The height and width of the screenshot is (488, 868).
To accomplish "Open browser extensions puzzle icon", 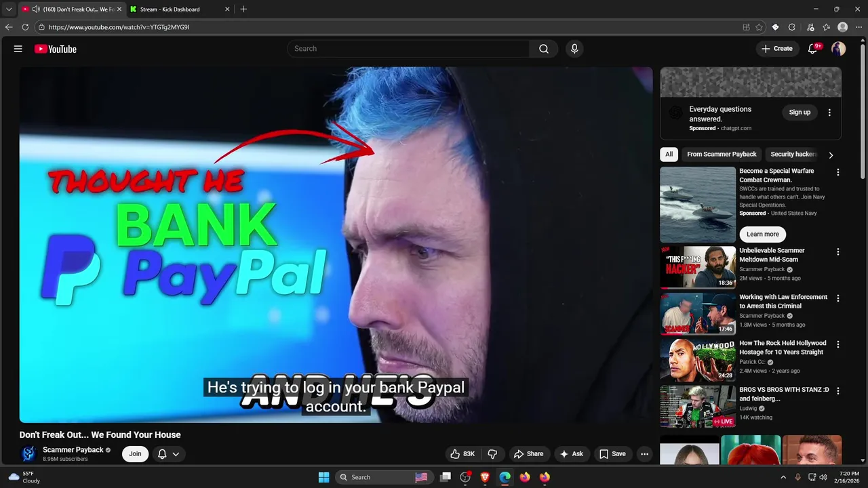I will (792, 27).
